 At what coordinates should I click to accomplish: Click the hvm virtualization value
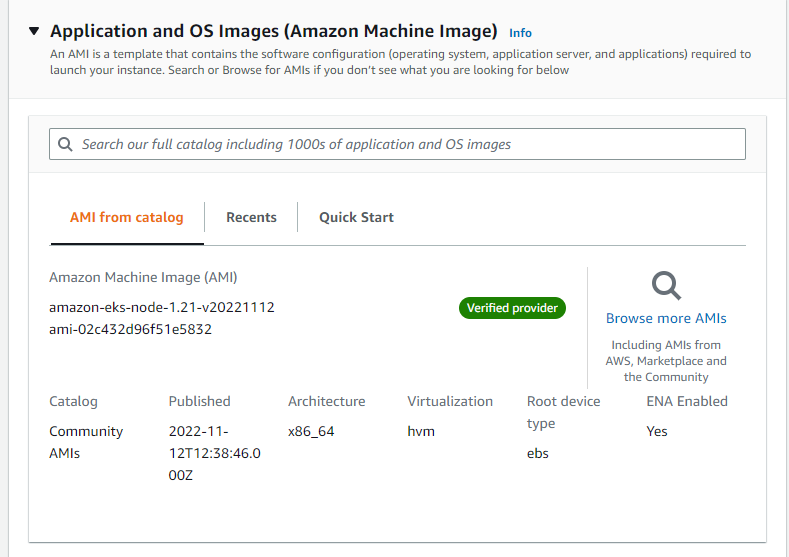point(421,431)
